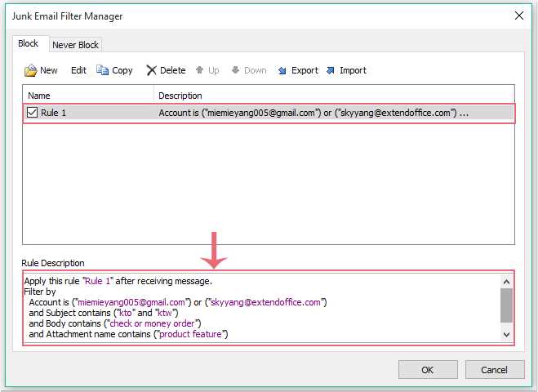The height and width of the screenshot is (392, 538).
Task: Click the Import icon
Action: 330,70
